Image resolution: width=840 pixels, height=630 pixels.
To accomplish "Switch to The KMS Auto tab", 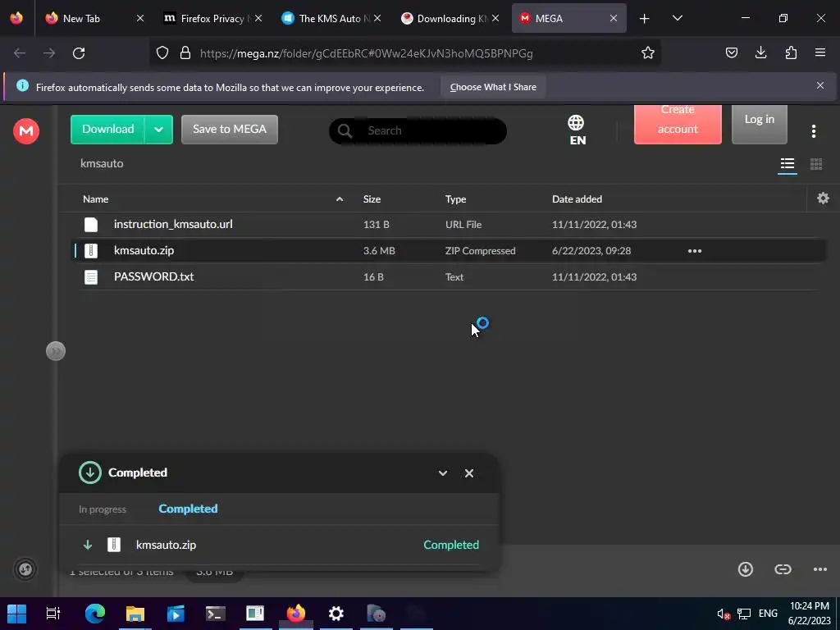I will click(x=331, y=18).
